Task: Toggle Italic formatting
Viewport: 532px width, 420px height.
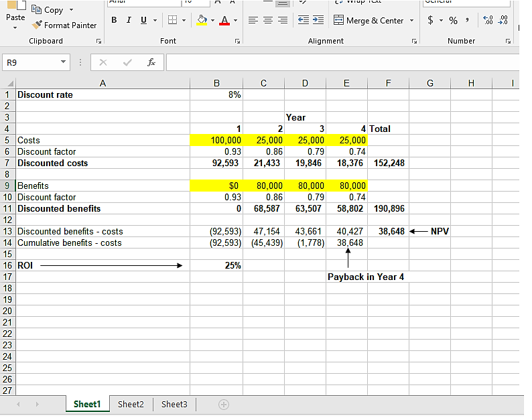Action: tap(129, 20)
